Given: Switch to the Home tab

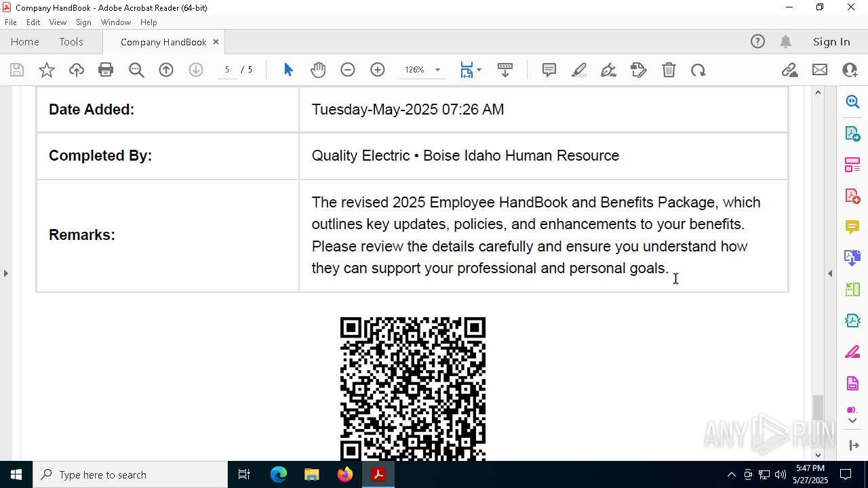Looking at the screenshot, I should pyautogui.click(x=25, y=42).
